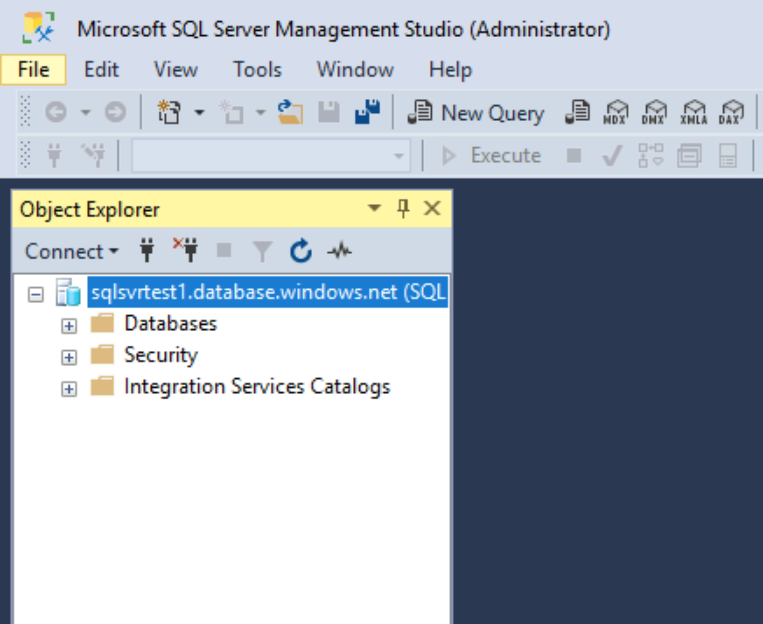763x624 pixels.
Task: Toggle the Object Explorer auto-hide pin
Action: pyautogui.click(x=403, y=208)
